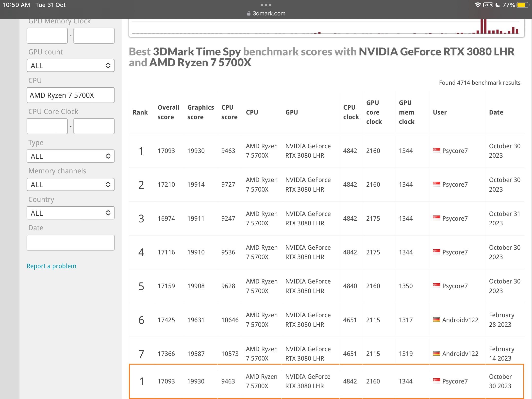
Task: Click the German flag in rank 7 row
Action: tap(436, 353)
